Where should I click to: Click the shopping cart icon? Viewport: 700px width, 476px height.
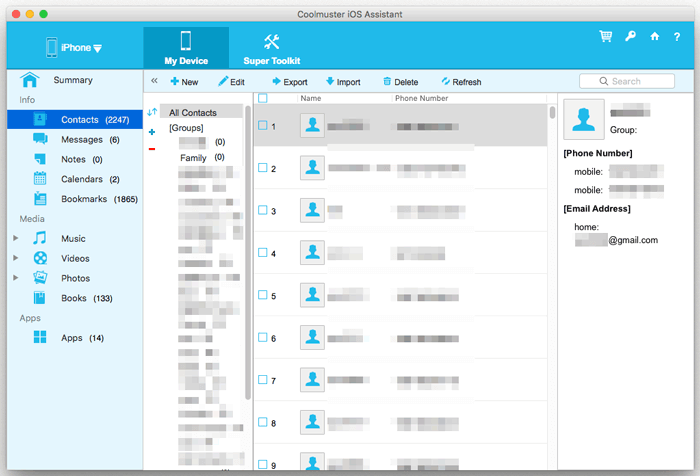click(606, 37)
